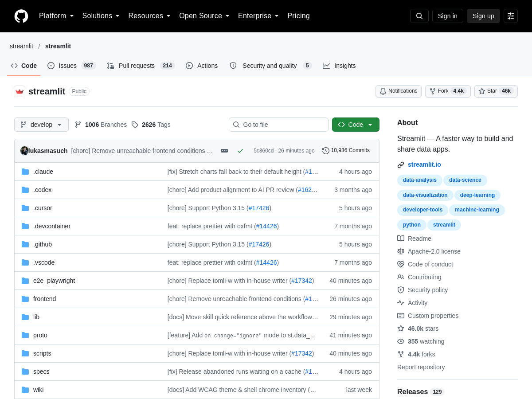Click the Activity pulse icon
This screenshot has width=532, height=399.
(x=401, y=303)
